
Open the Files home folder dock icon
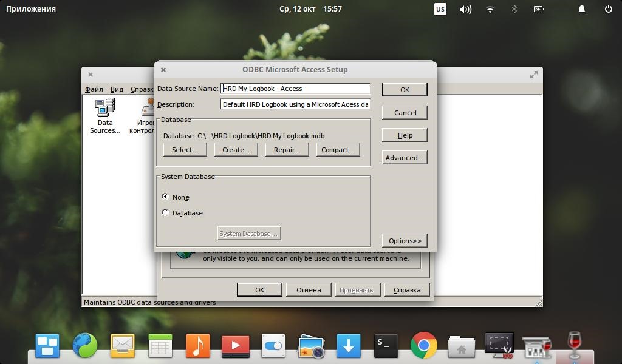(462, 346)
